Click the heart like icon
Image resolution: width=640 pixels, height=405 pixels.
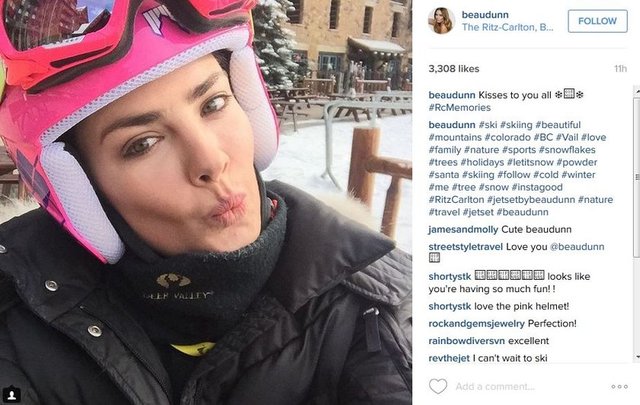438,386
